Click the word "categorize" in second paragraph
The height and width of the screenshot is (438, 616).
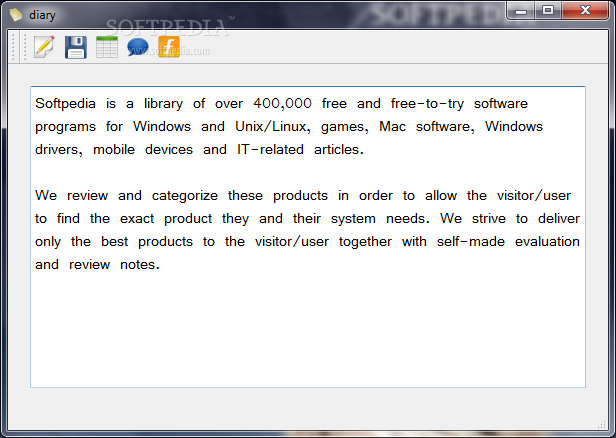pos(185,196)
